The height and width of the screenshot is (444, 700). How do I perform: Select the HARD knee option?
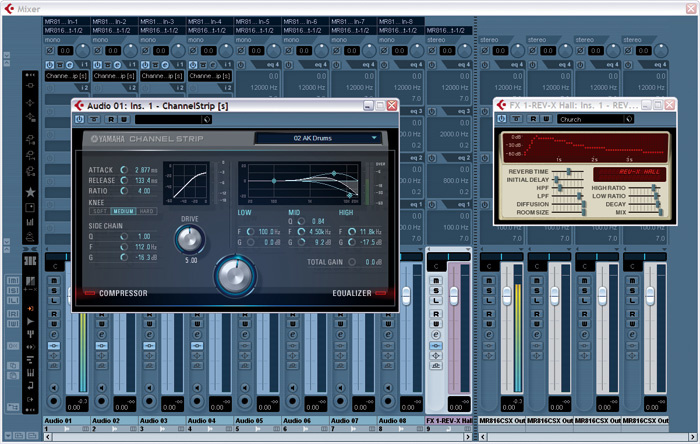147,211
